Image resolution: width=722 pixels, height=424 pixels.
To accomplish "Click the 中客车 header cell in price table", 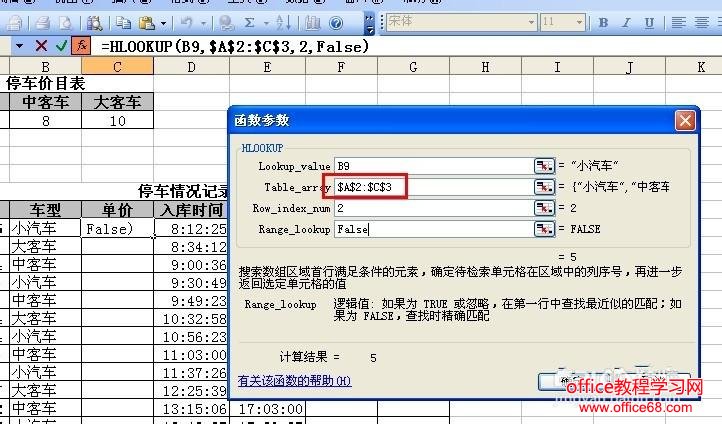I will pos(46,102).
